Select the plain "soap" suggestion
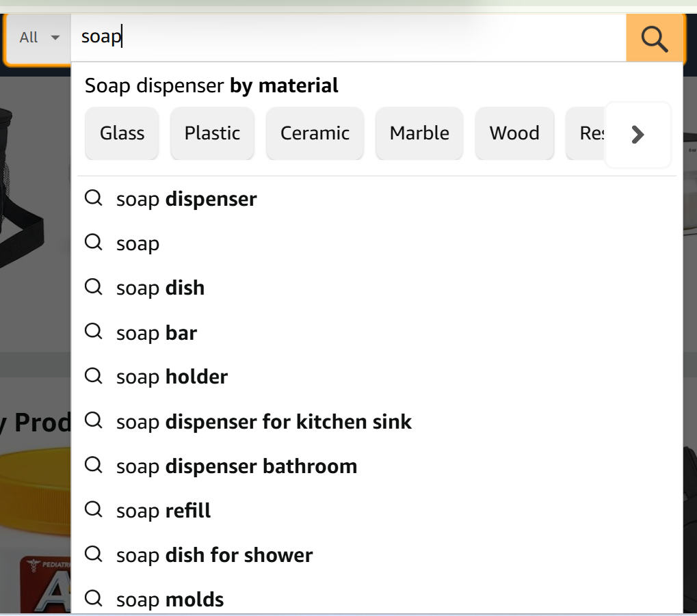The height and width of the screenshot is (616, 697). (x=137, y=244)
